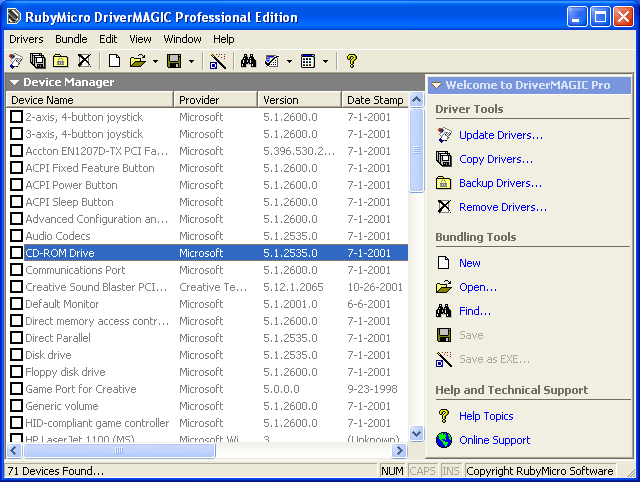The image size is (640, 482).
Task: Click the Backup Drivers... link
Action: click(x=500, y=183)
